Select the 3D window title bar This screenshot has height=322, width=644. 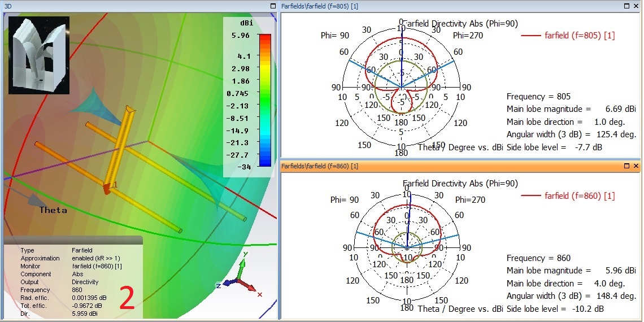[136, 5]
